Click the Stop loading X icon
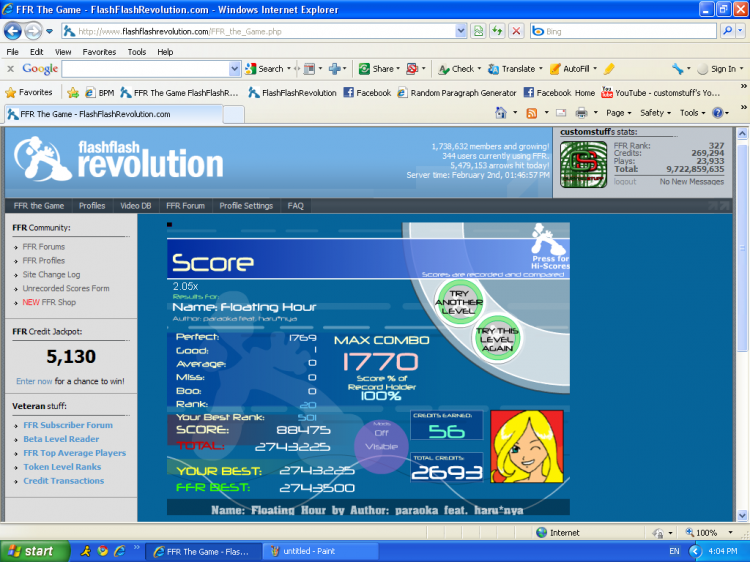Viewport: 750px width, 562px height. 516,31
